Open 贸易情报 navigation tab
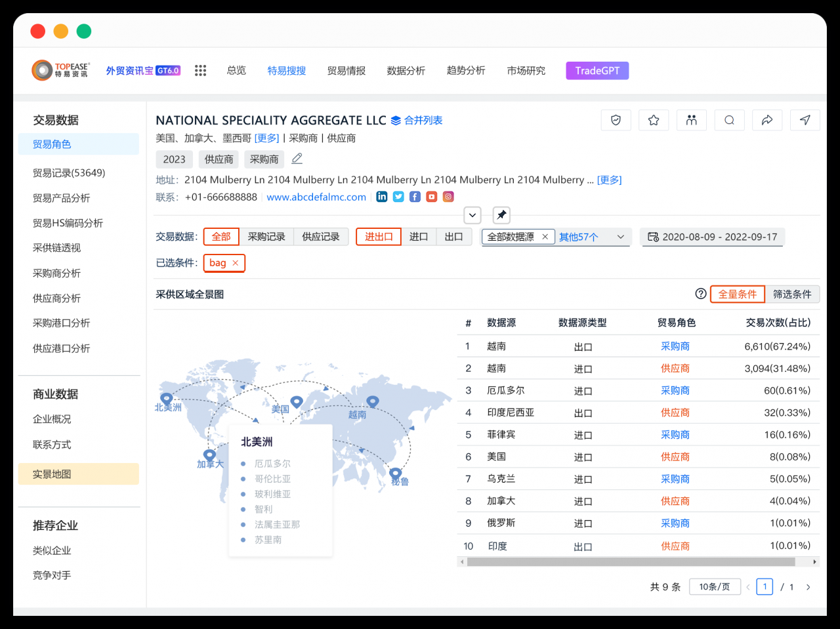Viewport: 840px width, 629px height. click(x=346, y=70)
